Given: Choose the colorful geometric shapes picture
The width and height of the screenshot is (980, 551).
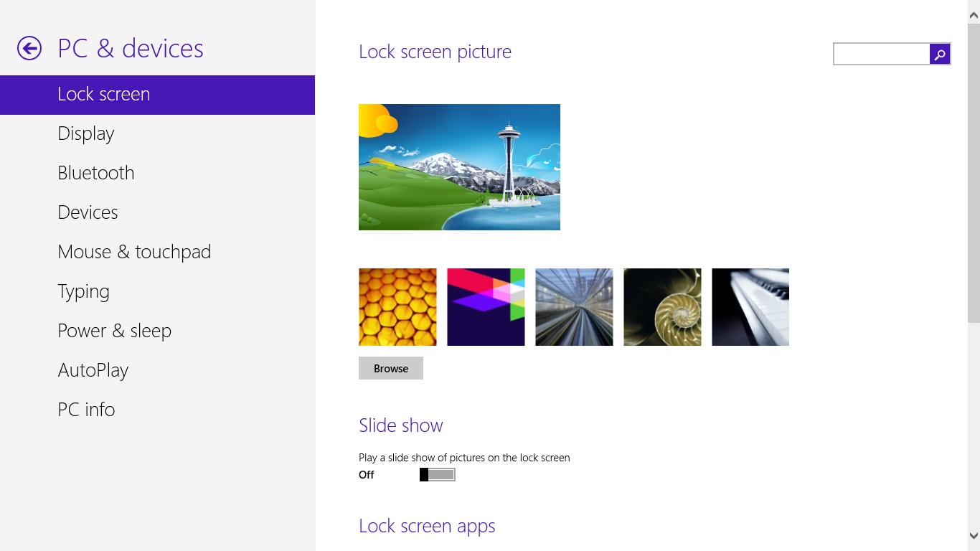Looking at the screenshot, I should click(486, 307).
